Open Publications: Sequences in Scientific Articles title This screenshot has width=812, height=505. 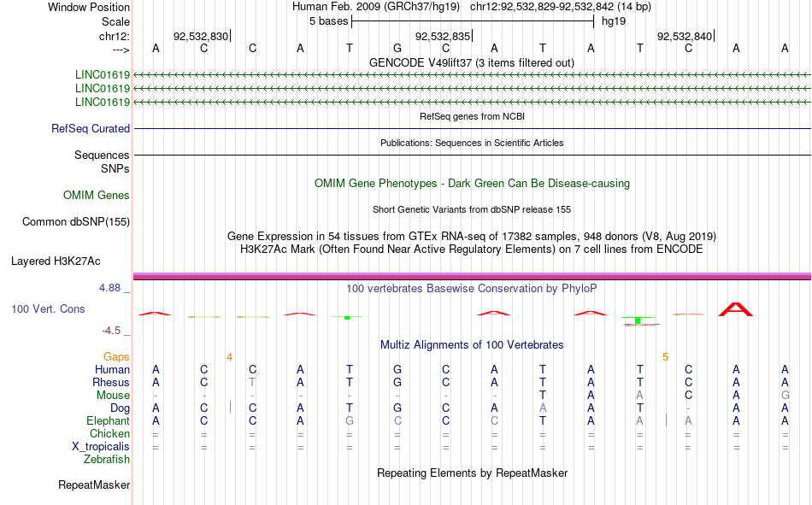[x=472, y=143]
